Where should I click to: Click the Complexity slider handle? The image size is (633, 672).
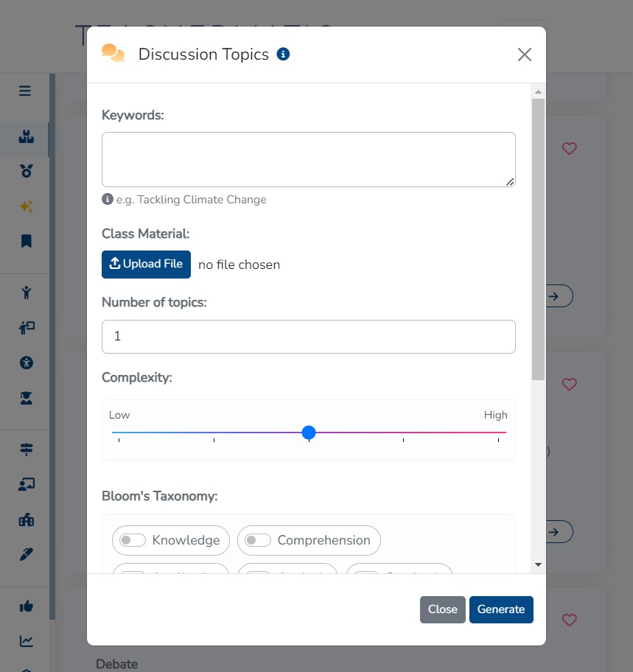click(x=309, y=433)
